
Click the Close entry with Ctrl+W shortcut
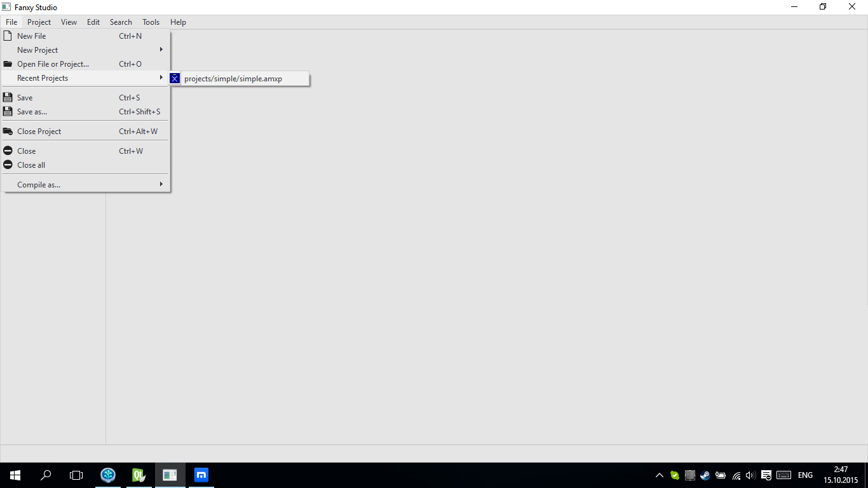[x=85, y=151]
